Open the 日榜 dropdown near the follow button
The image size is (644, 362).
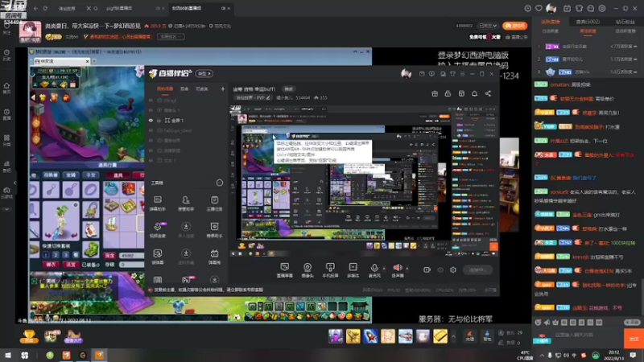(489, 26)
